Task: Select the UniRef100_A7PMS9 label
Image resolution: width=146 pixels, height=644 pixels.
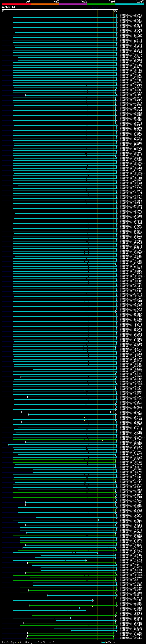Action: click(x=131, y=42)
